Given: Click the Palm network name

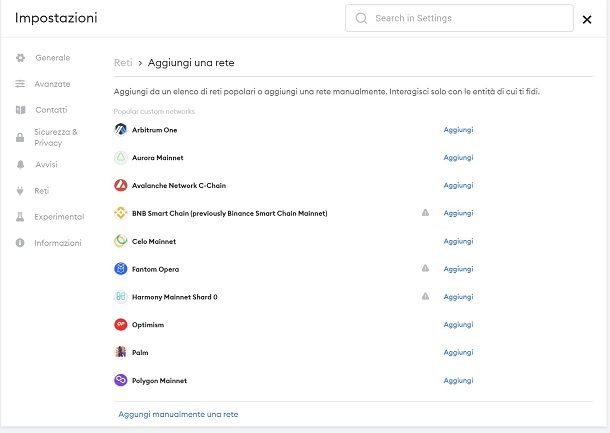Looking at the screenshot, I should click(140, 352).
